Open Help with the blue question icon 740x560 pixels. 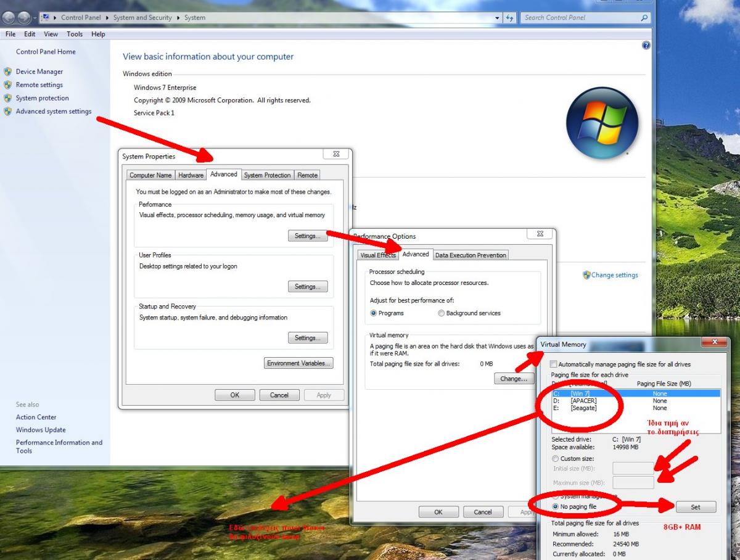pyautogui.click(x=646, y=45)
